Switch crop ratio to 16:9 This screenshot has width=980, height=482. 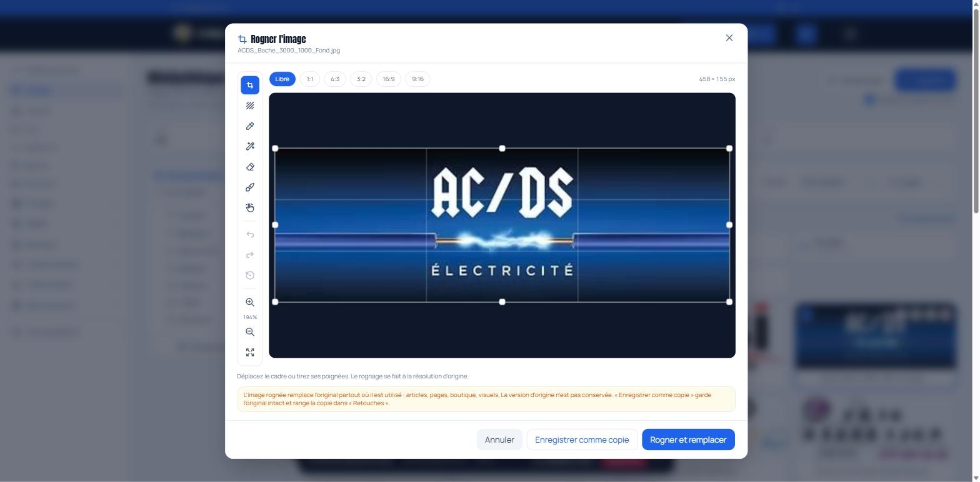(389, 79)
